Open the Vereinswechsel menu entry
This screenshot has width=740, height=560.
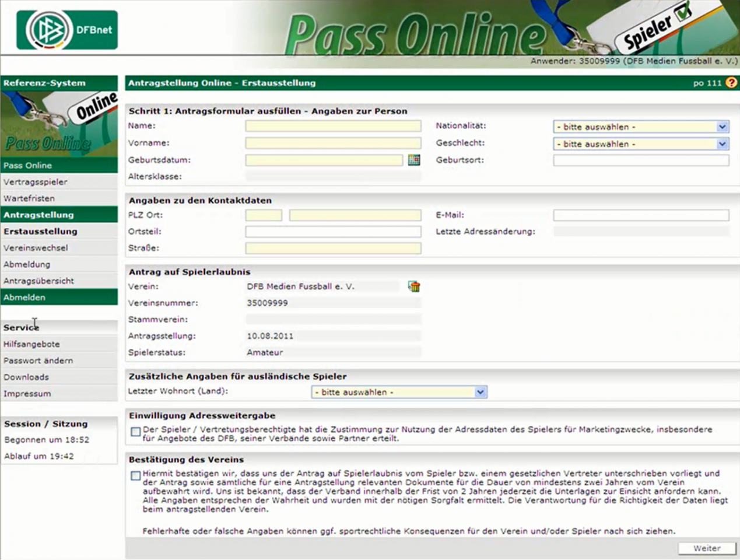[x=59, y=247]
